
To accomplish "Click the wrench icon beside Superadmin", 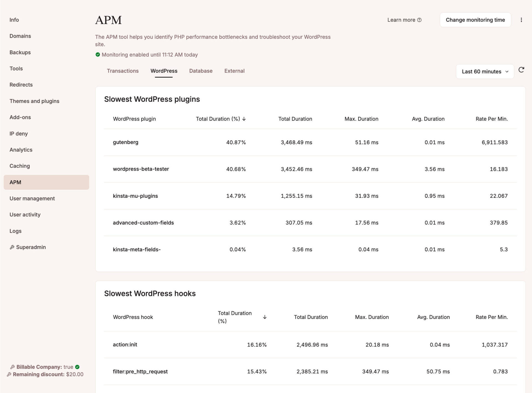I will [12, 247].
